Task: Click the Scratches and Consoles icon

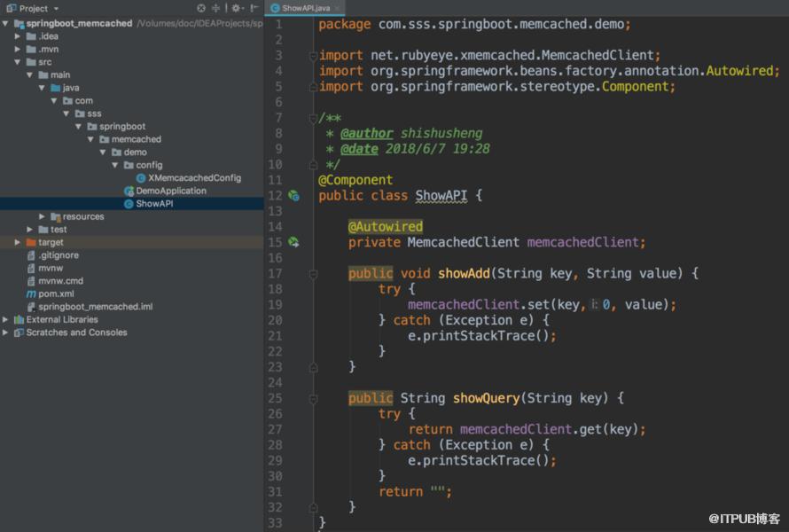Action: click(20, 332)
